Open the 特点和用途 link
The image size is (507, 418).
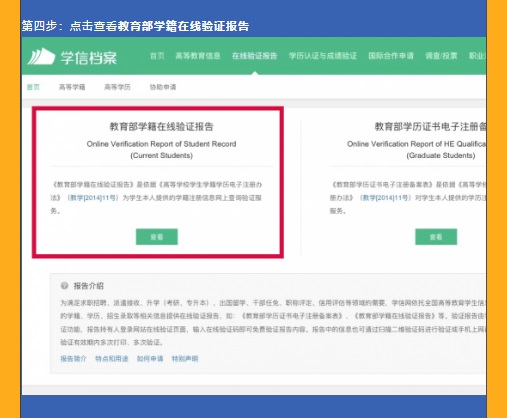click(112, 359)
